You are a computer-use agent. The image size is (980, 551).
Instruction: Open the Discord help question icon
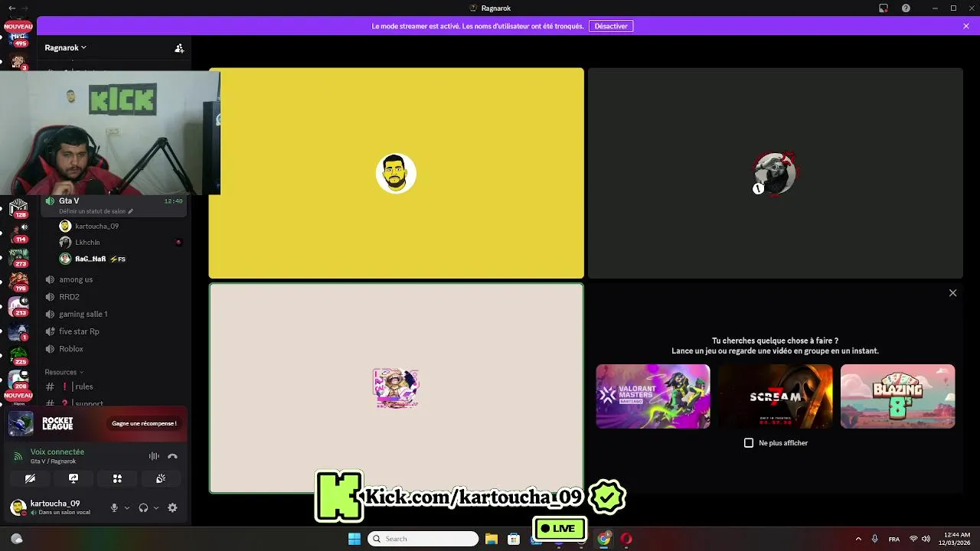(906, 8)
